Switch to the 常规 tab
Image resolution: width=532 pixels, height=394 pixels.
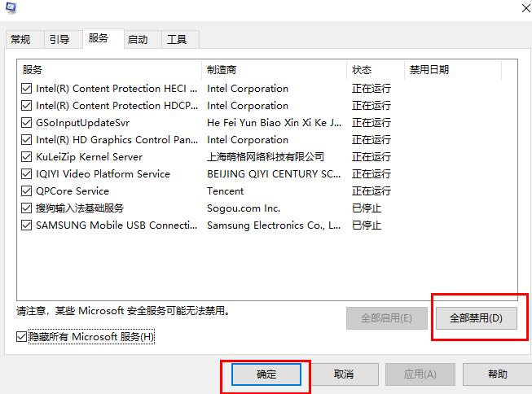click(x=20, y=40)
